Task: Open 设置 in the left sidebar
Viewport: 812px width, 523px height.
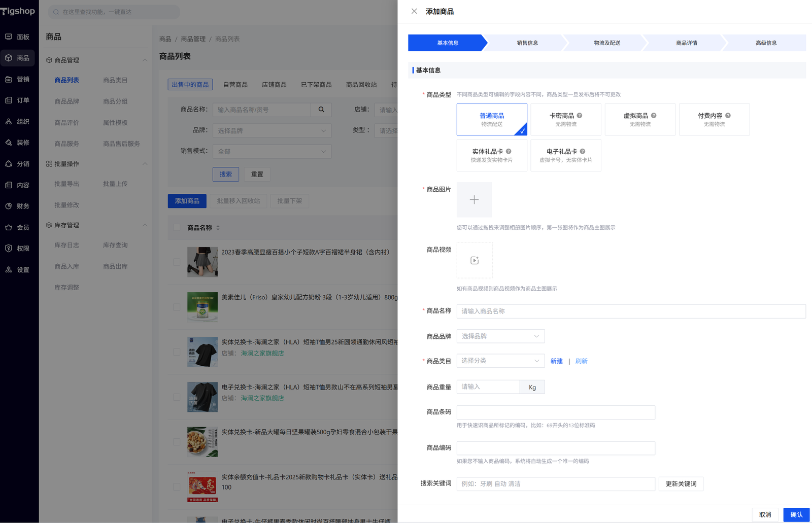Action: point(18,269)
